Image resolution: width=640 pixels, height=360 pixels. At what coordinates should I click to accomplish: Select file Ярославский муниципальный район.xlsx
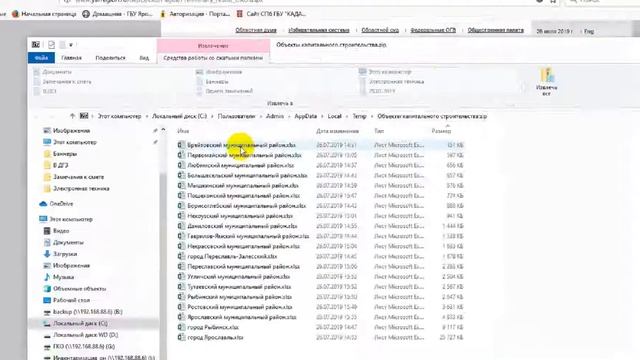tap(320, 317)
